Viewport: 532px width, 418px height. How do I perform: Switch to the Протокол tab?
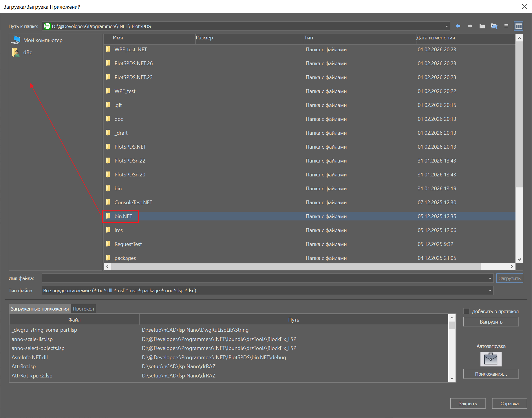83,309
